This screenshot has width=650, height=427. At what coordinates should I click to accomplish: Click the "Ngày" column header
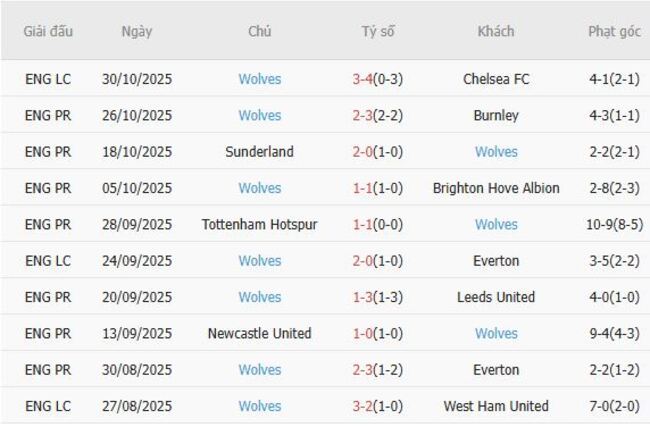[137, 31]
